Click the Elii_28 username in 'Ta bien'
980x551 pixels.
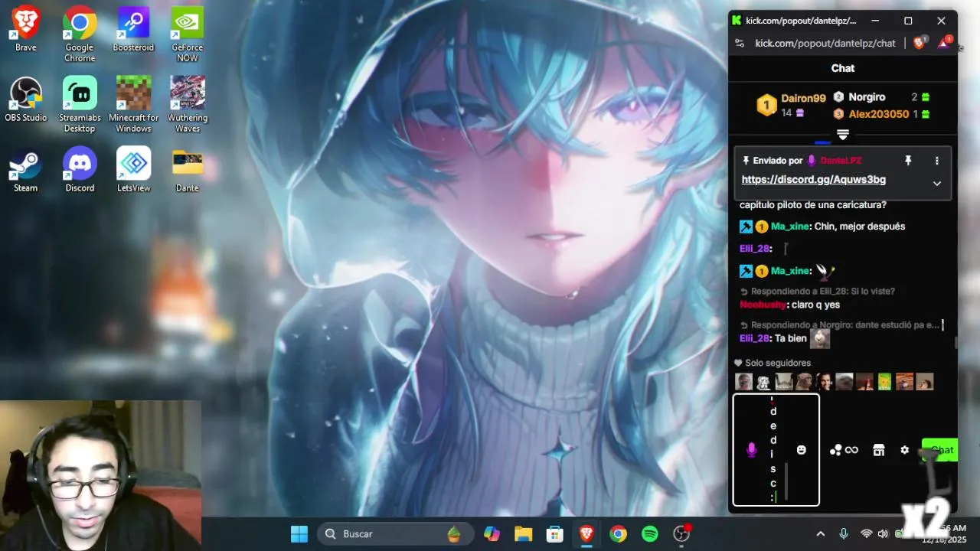(754, 338)
